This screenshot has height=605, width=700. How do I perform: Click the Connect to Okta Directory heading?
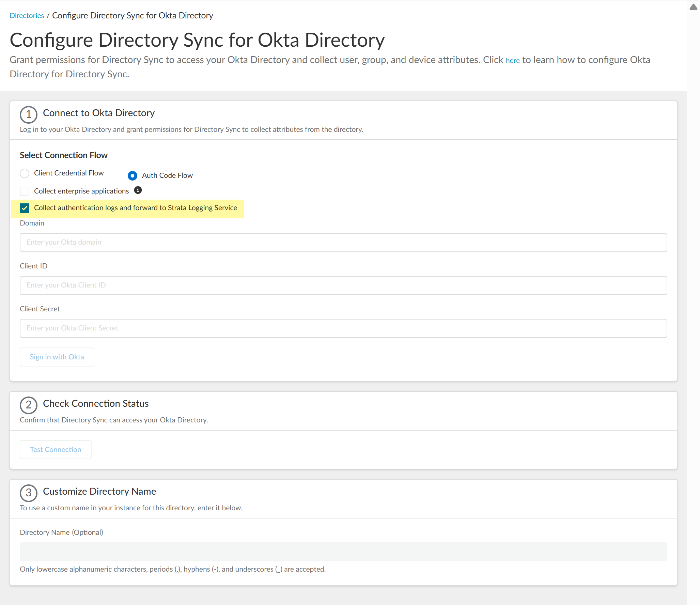coord(99,113)
